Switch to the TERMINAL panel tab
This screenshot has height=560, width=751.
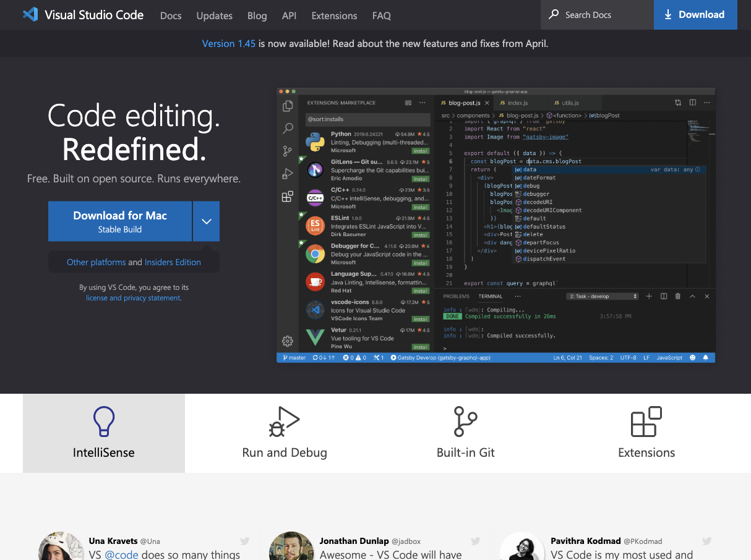[491, 297]
